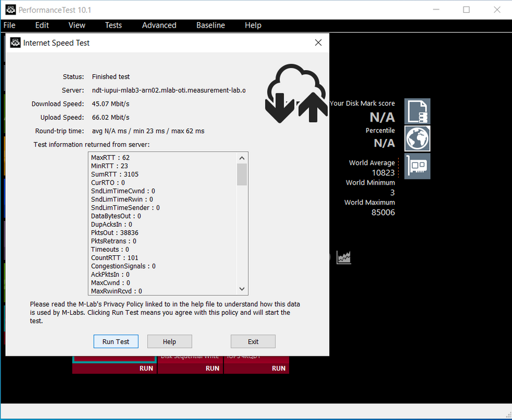512x420 pixels.
Task: Click the server name starting with ndt-iupui-mlab3
Action: click(x=169, y=90)
